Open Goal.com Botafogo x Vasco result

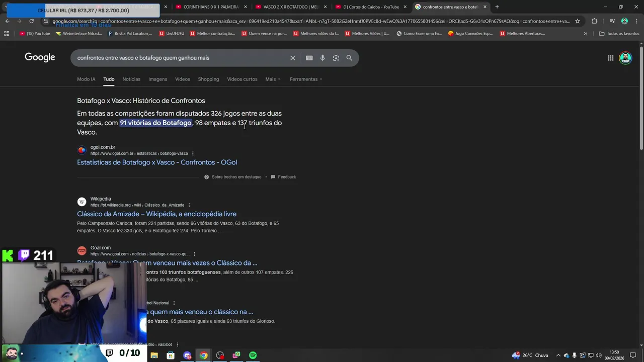(167, 263)
